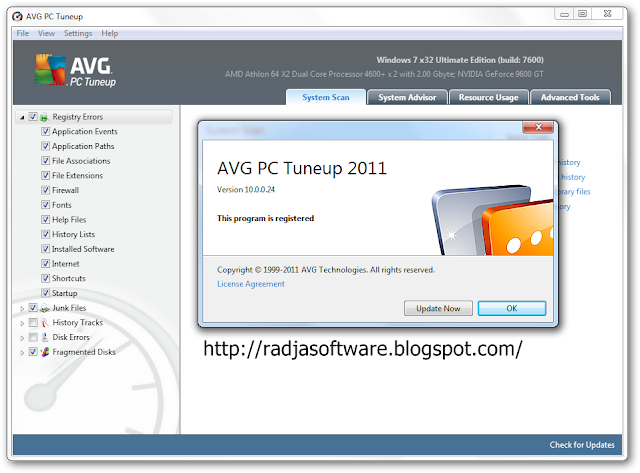This screenshot has height=473, width=640.
Task: Toggle the Firewall checkbox
Action: click(x=45, y=190)
